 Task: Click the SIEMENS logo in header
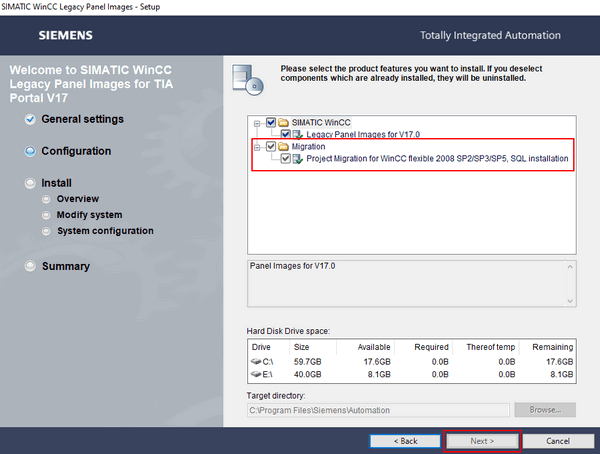pos(65,35)
